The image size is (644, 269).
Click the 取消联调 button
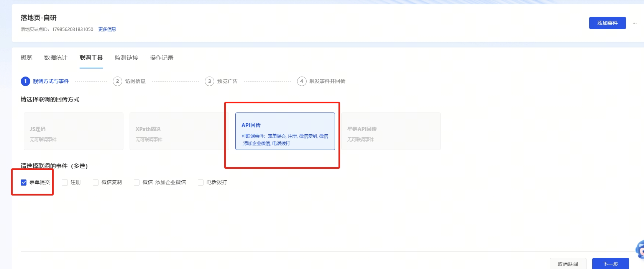pyautogui.click(x=568, y=264)
